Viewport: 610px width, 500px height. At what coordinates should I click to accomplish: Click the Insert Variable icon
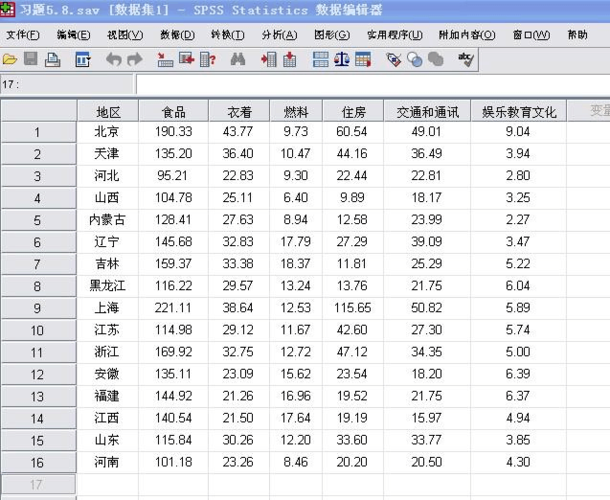289,60
